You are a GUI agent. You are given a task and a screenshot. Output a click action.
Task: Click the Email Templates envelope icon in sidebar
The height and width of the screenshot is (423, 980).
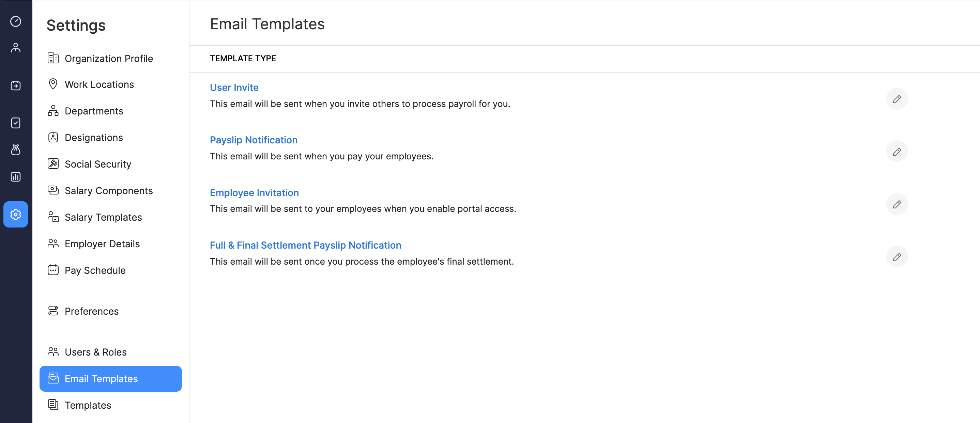pyautogui.click(x=53, y=378)
